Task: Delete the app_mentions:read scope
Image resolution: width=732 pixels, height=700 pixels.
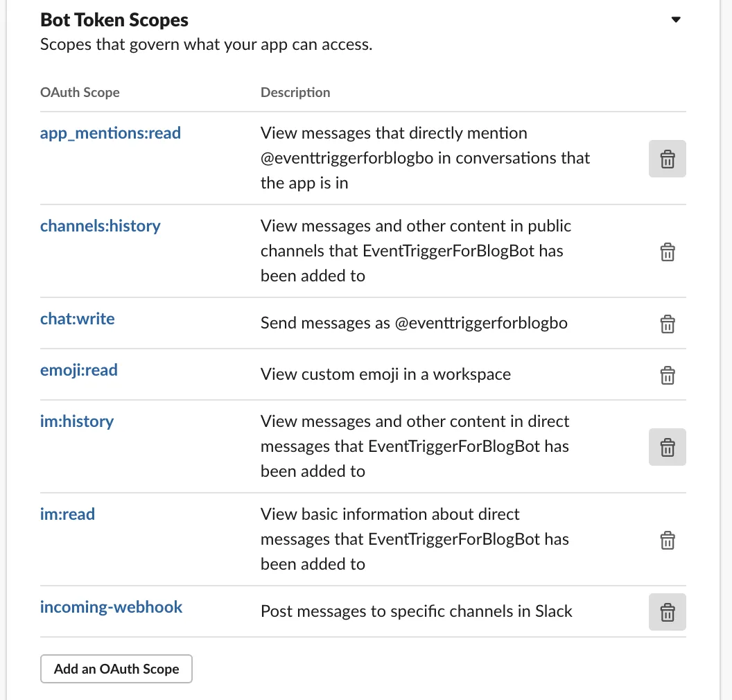Action: (667, 159)
